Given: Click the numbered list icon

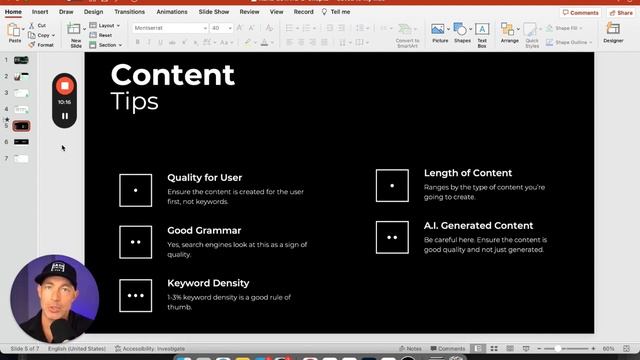Looking at the screenshot, I should click(x=306, y=28).
